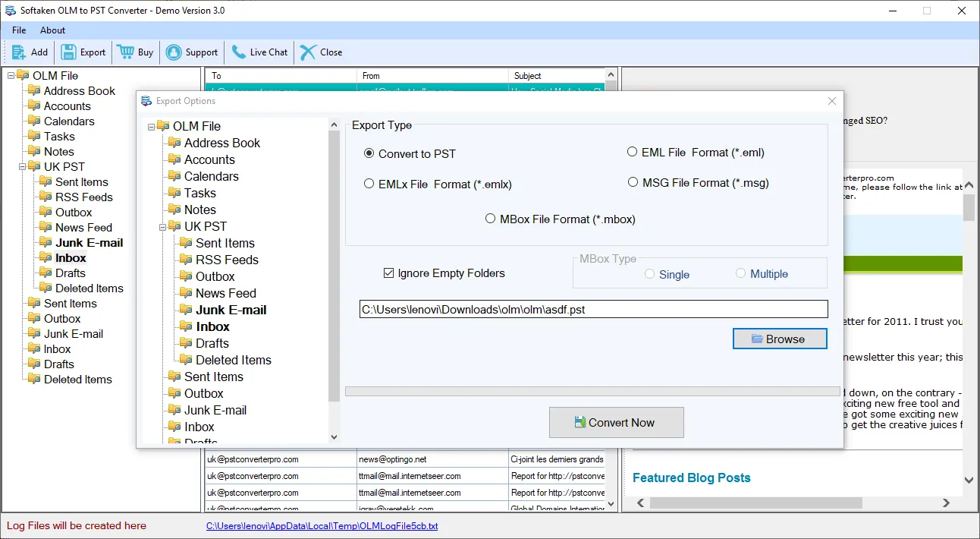The width and height of the screenshot is (980, 539).
Task: Collapse OLM File node in Export Options tree
Action: click(152, 126)
